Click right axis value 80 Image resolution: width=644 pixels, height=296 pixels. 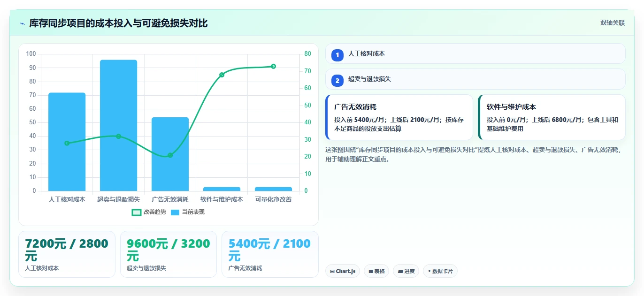click(307, 54)
